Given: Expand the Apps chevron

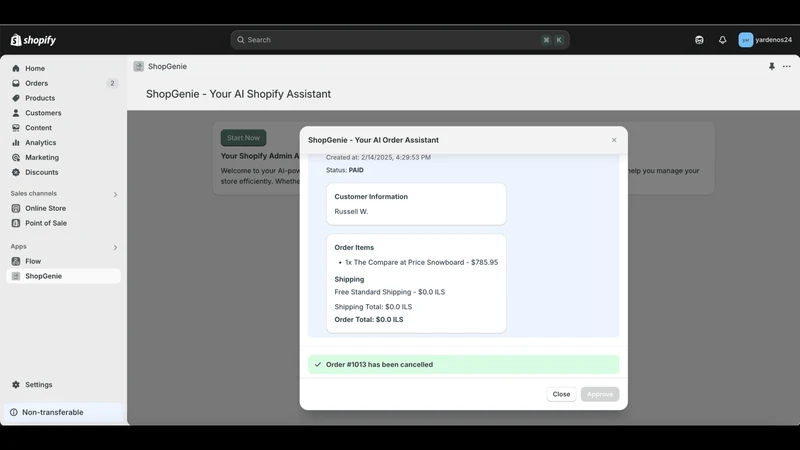Looking at the screenshot, I should [x=115, y=247].
